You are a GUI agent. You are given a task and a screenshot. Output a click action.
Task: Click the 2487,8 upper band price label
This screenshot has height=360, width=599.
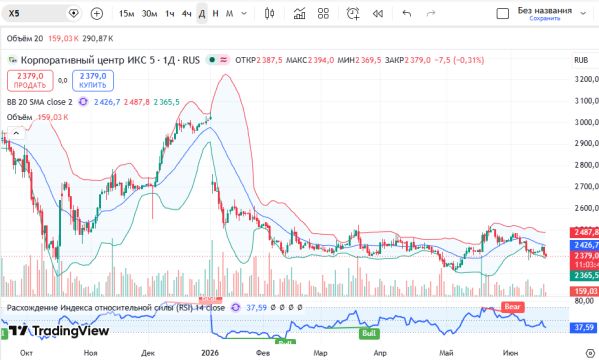[x=584, y=232]
